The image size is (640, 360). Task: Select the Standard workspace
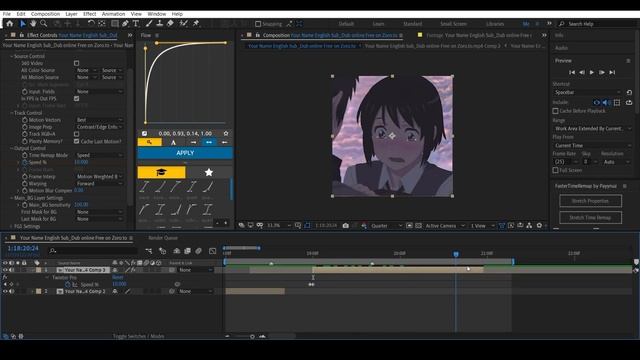412,24
